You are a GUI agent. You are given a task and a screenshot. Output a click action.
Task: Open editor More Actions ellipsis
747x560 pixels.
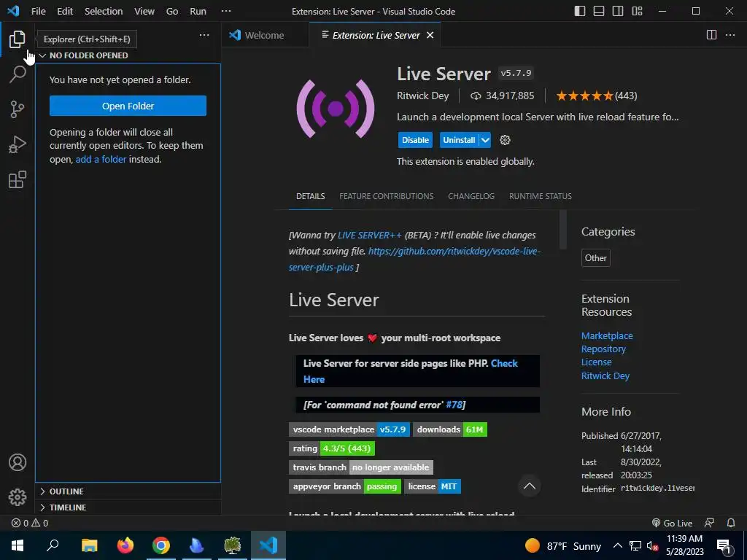tap(729, 35)
